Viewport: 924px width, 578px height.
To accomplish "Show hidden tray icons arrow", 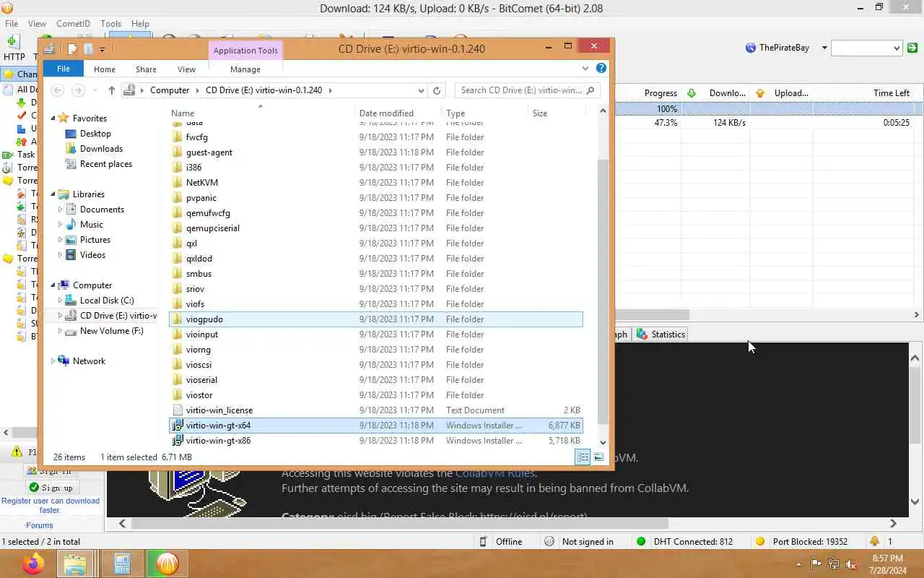I will pos(798,564).
